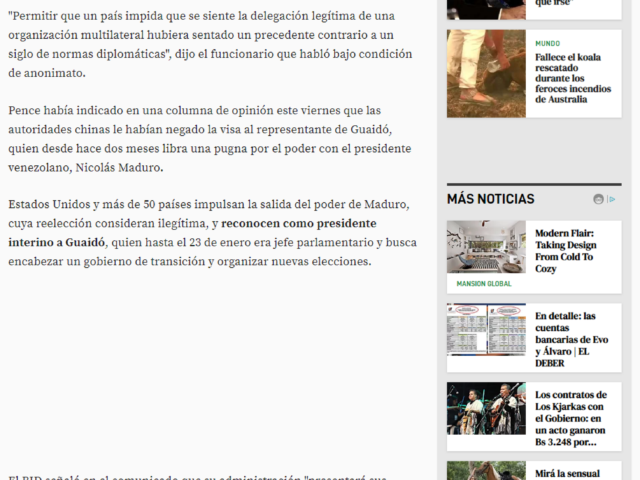Open the Modern Flair interior design thumbnail

[x=486, y=246]
